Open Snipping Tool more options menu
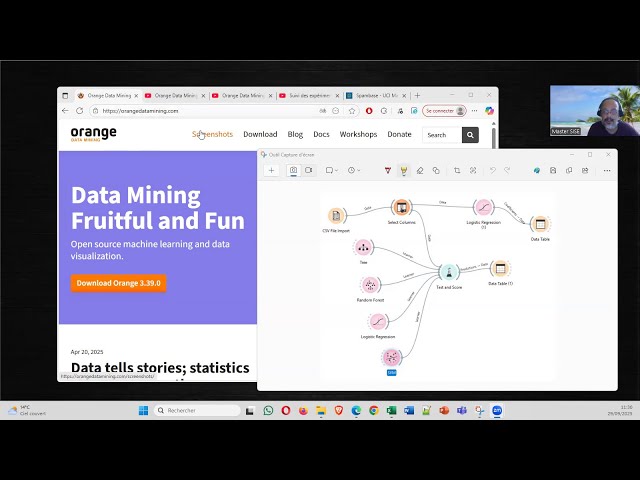 coord(607,170)
